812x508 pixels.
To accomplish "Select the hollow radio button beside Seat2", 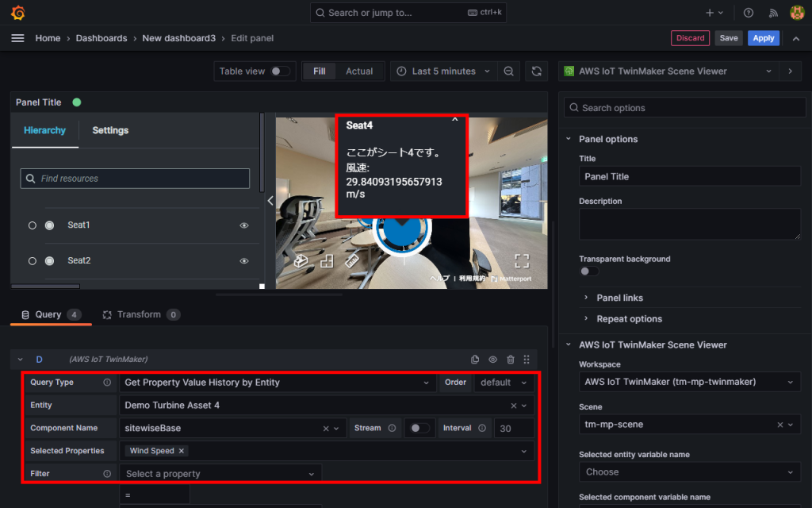I will point(32,261).
